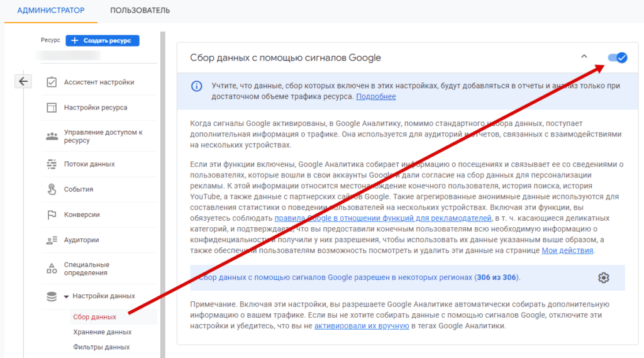Click the info icon in the notice
Viewport: 644px width, 358px height.
[x=197, y=86]
